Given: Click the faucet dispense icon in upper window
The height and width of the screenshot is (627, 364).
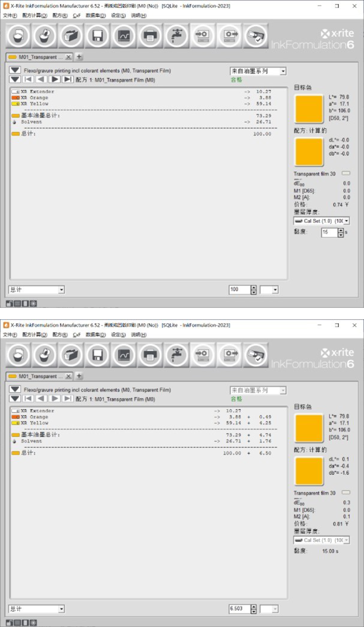Looking at the screenshot, I should (x=177, y=36).
